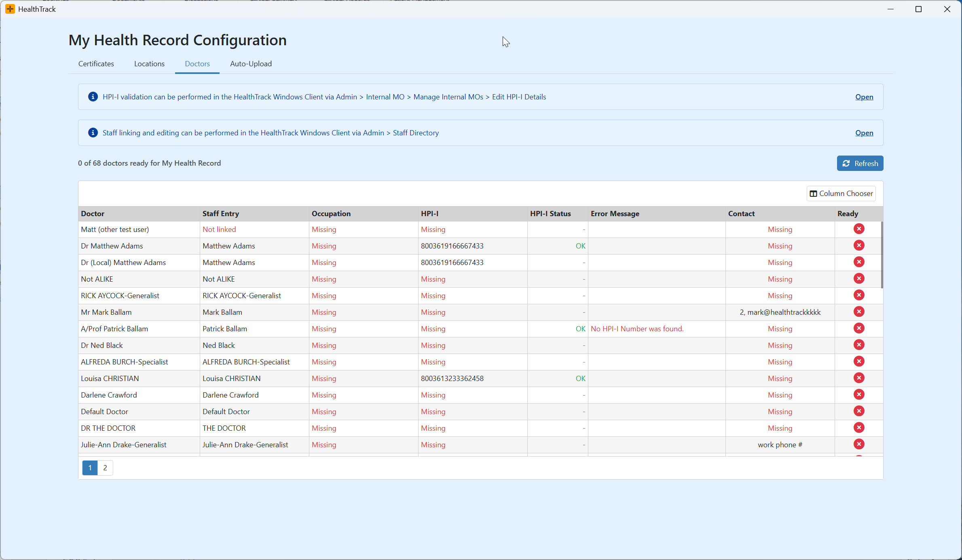Image resolution: width=962 pixels, height=560 pixels.
Task: Click staff entry 'Mark Ballam'
Action: point(222,312)
